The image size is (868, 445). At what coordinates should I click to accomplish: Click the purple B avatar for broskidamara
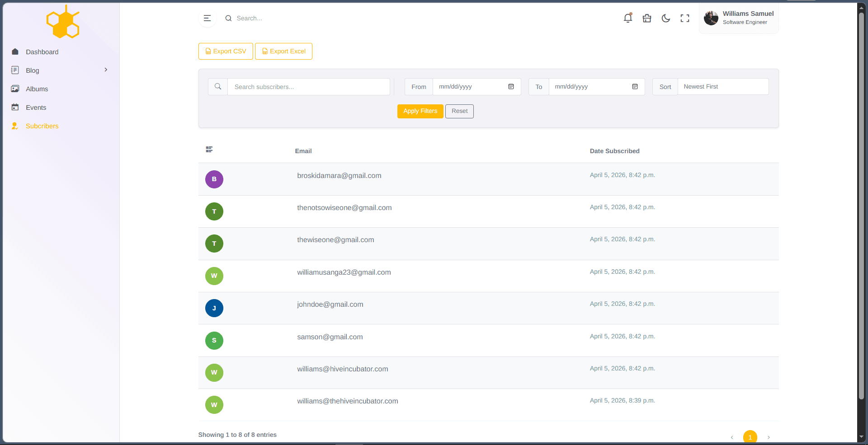(x=214, y=179)
